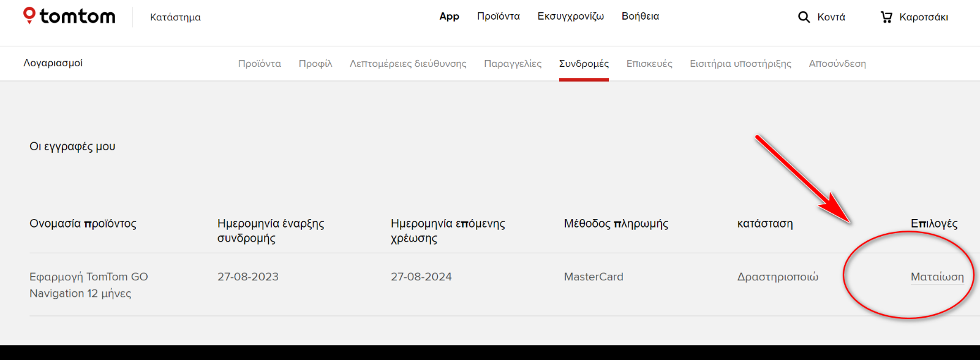Switch to the account Προϊόντα tab

pyautogui.click(x=260, y=64)
